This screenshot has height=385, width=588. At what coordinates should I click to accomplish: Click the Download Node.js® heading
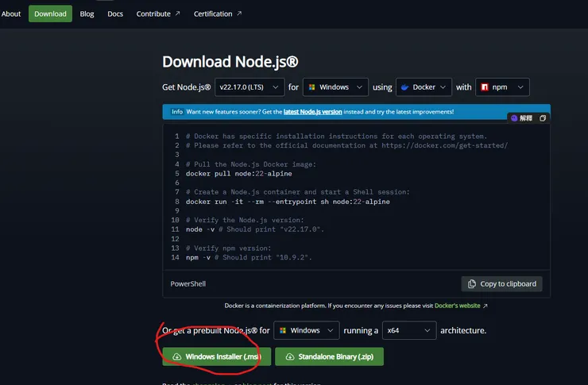click(x=230, y=62)
